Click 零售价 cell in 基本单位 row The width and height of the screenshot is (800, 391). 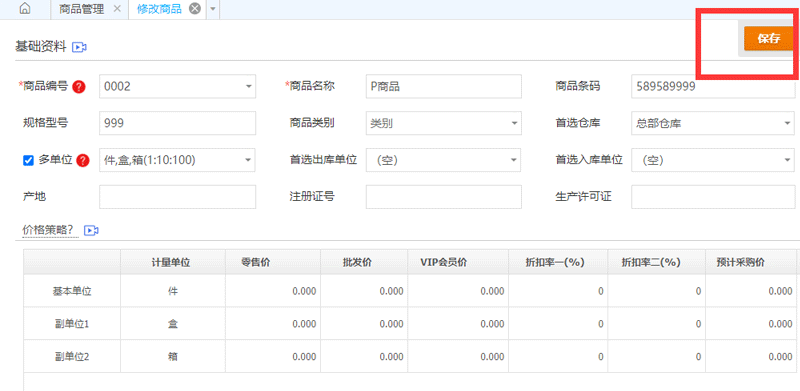(x=273, y=291)
